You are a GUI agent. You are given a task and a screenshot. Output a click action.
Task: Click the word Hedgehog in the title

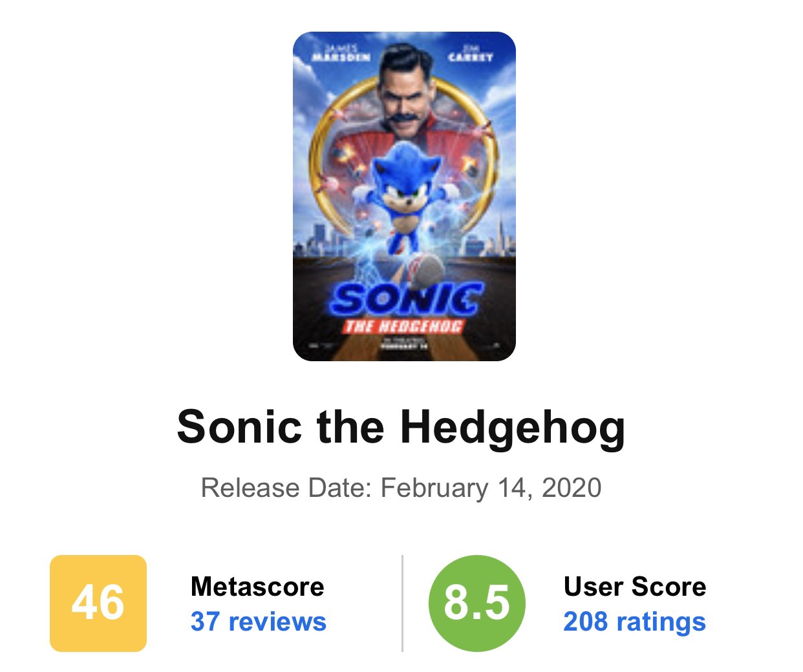coord(513,427)
